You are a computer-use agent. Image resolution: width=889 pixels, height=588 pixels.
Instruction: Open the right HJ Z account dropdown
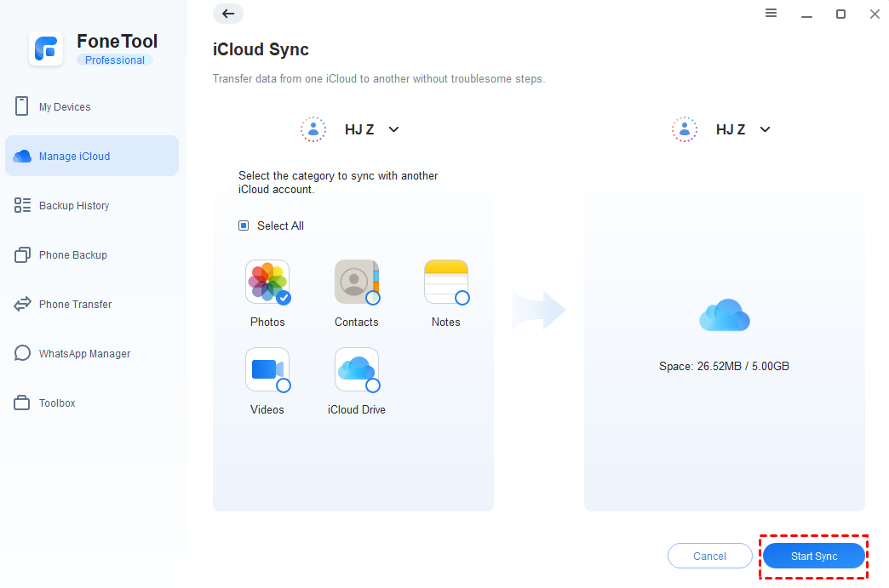[x=764, y=128]
